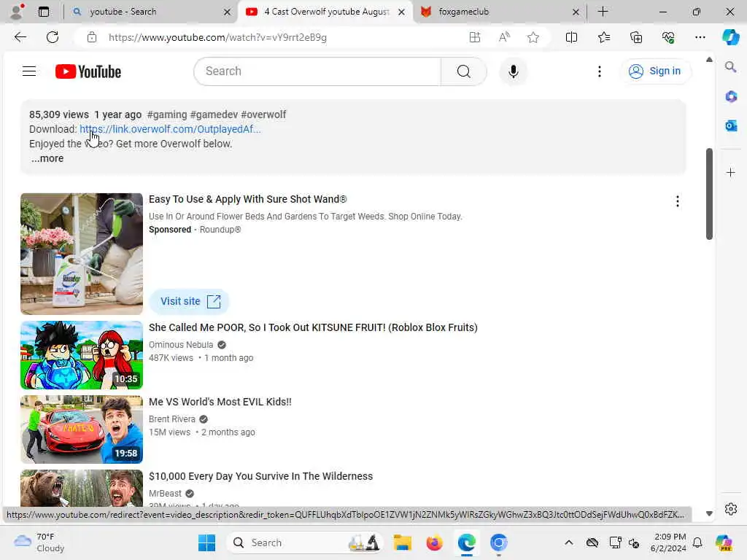Go to the YouTube home logo
This screenshot has height=560, width=747.
88,71
